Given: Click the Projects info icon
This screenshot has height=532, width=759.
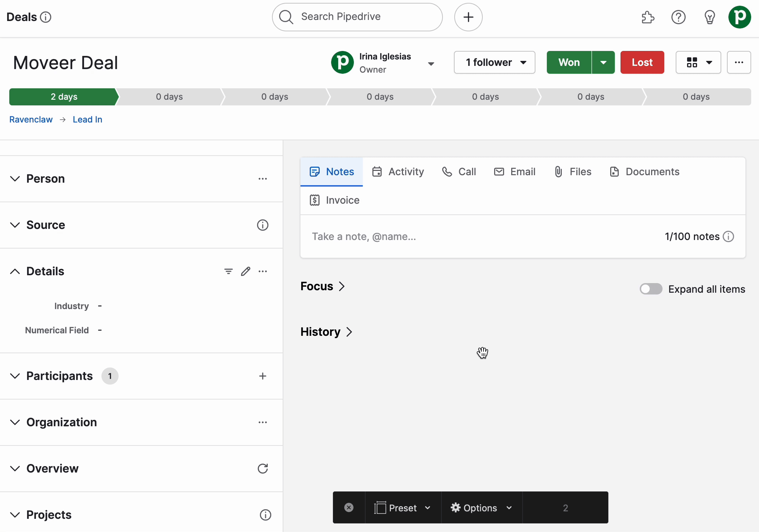Looking at the screenshot, I should click(x=266, y=515).
